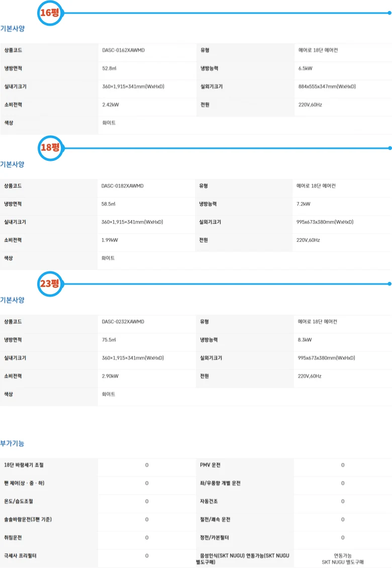Click 360×1,915×341mm in the 16평 table
Screen dimensions: 392x568
click(x=133, y=86)
